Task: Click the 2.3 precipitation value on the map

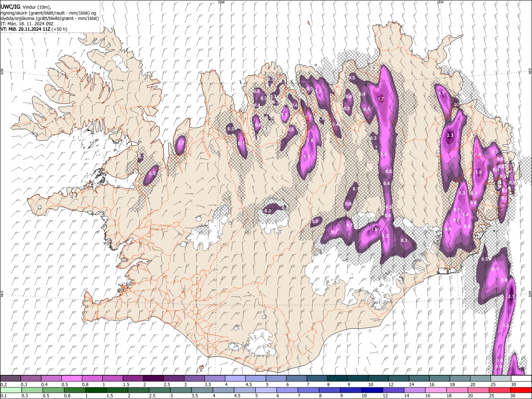Action: click(x=450, y=135)
